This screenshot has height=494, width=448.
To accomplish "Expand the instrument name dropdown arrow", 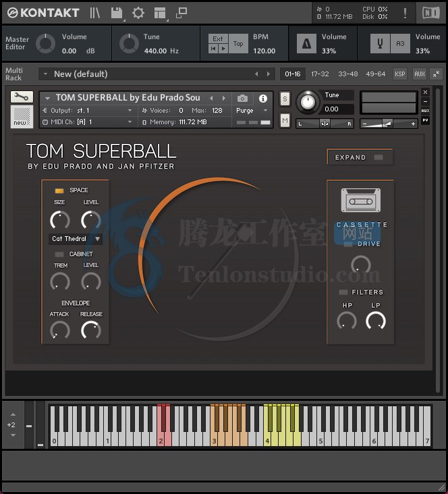I will click(47, 99).
